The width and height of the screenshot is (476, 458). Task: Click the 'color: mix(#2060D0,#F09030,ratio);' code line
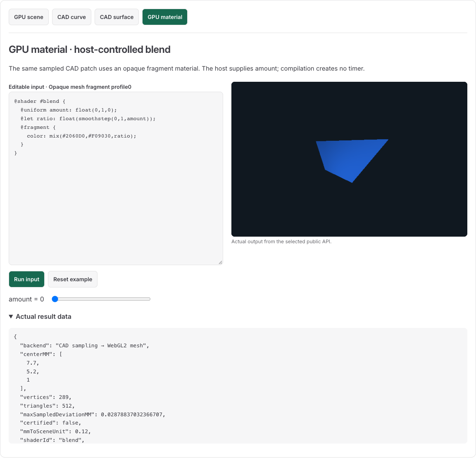pyautogui.click(x=82, y=136)
